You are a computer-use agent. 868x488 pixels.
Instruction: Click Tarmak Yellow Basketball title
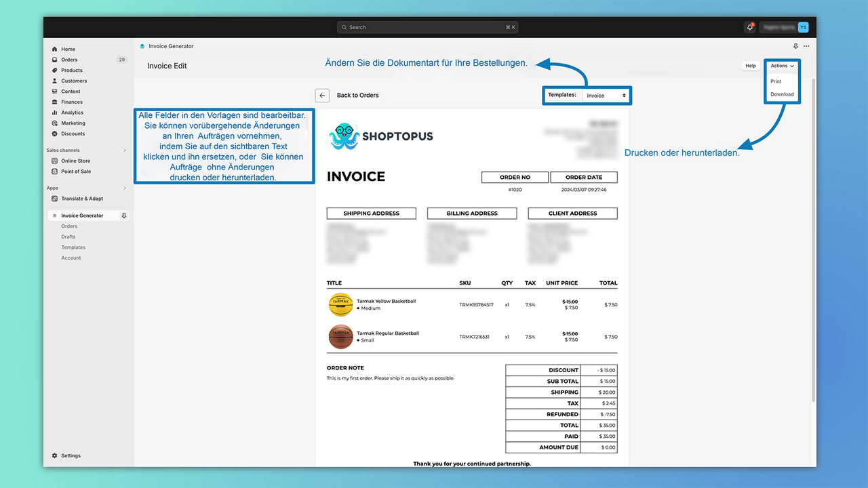pyautogui.click(x=387, y=301)
